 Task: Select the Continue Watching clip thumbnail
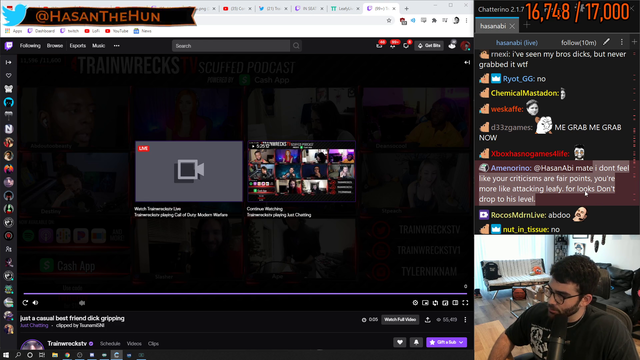click(301, 171)
